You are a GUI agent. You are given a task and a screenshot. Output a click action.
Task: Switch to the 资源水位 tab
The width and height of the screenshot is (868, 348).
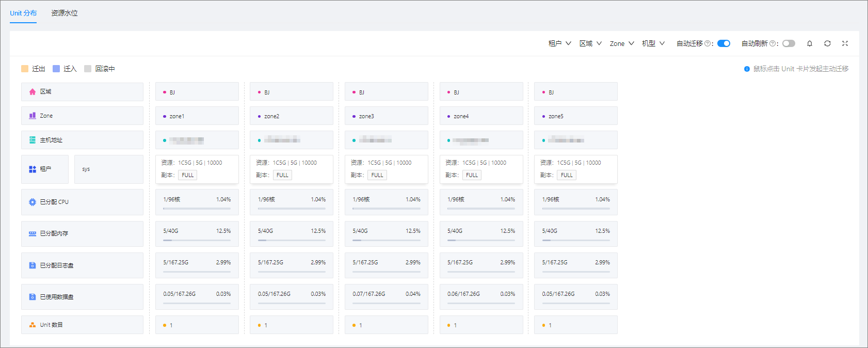tap(65, 13)
